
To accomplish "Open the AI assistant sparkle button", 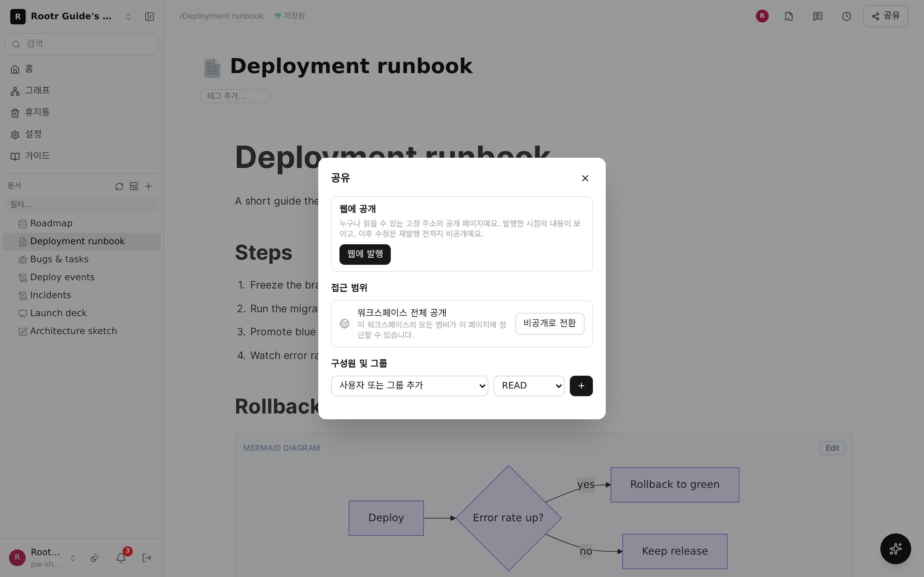I will click(895, 549).
